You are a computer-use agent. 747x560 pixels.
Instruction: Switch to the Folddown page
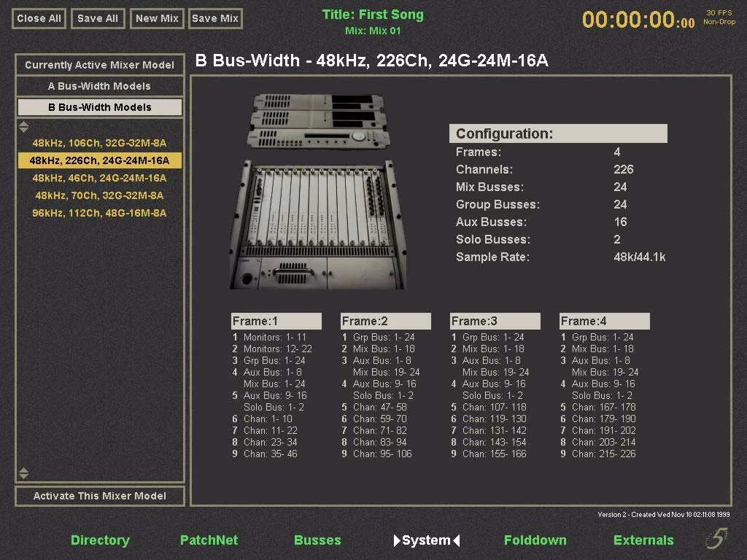tap(535, 540)
